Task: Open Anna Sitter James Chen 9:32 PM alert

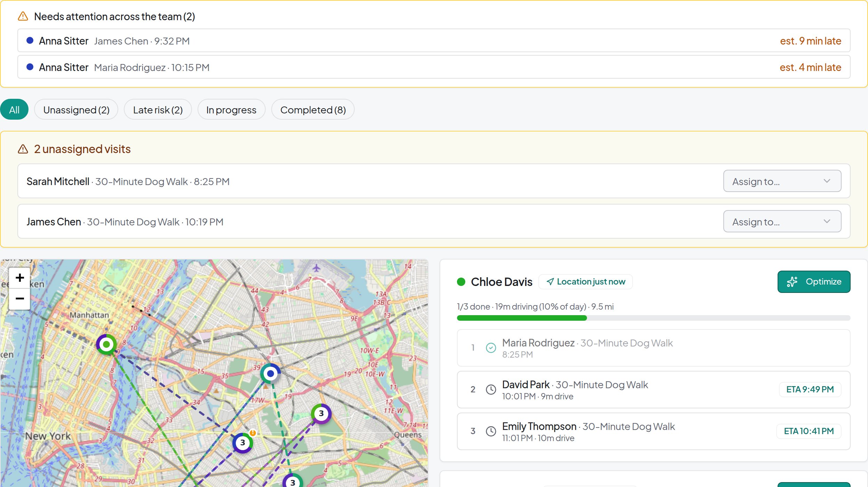Action: tap(434, 41)
